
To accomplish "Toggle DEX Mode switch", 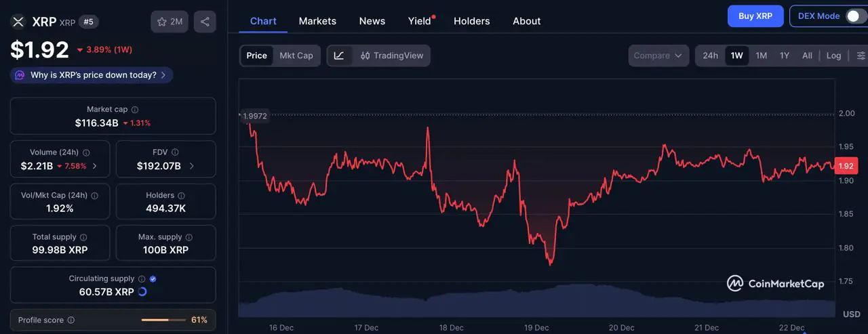I will coord(855,16).
